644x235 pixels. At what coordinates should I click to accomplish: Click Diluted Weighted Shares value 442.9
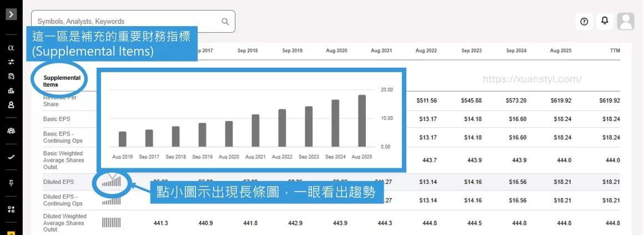[x=295, y=223]
